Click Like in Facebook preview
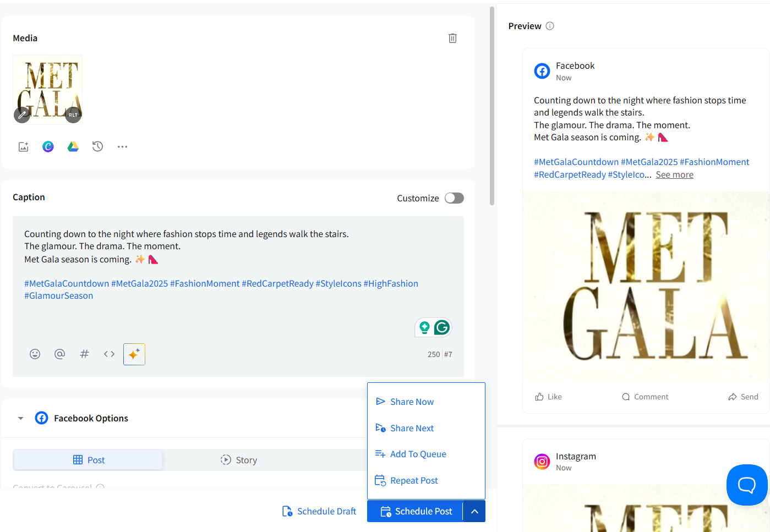Image resolution: width=770 pixels, height=532 pixels. coord(548,397)
